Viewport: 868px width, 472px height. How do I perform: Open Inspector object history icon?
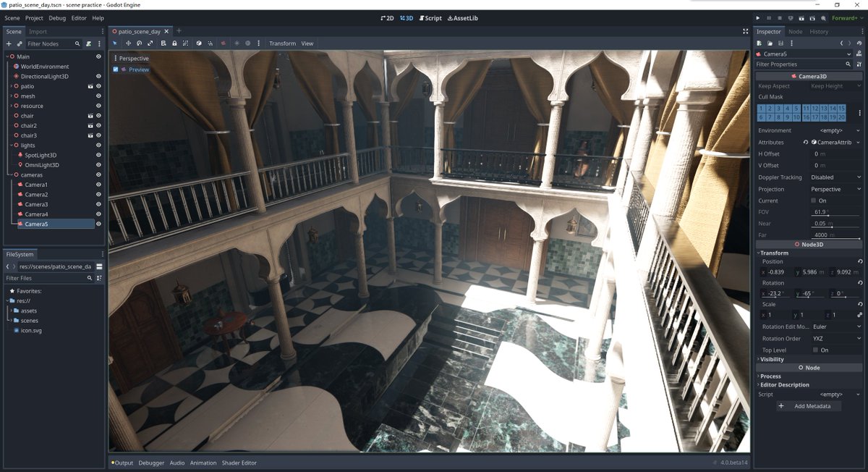pyautogui.click(x=859, y=43)
